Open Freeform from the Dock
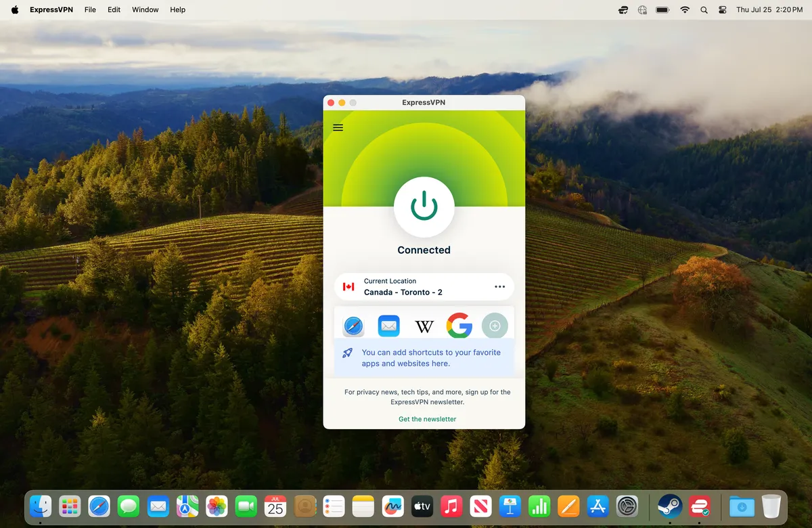 [393, 506]
